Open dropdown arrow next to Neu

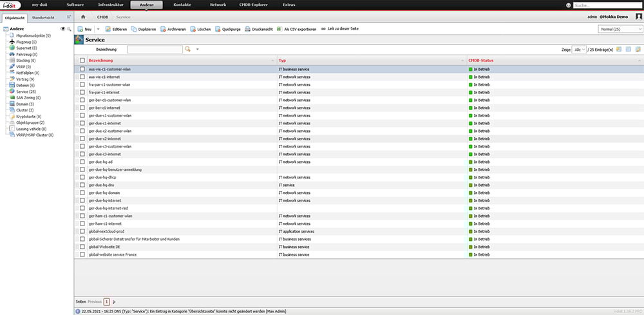coord(98,29)
